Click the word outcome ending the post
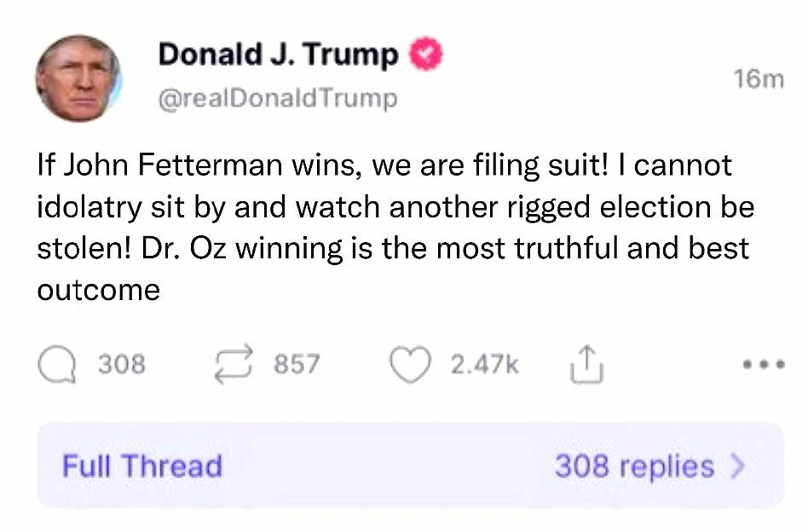The image size is (808, 532). coord(98,290)
